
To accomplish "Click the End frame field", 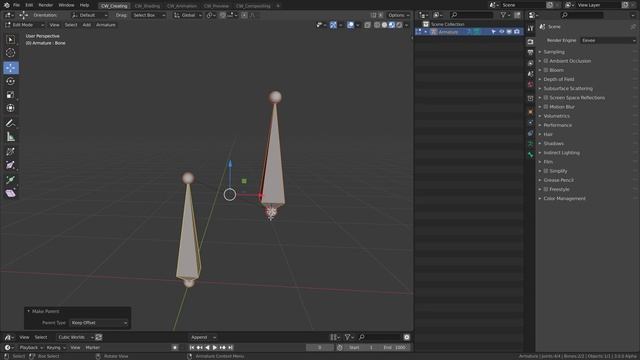I will pos(394,348).
